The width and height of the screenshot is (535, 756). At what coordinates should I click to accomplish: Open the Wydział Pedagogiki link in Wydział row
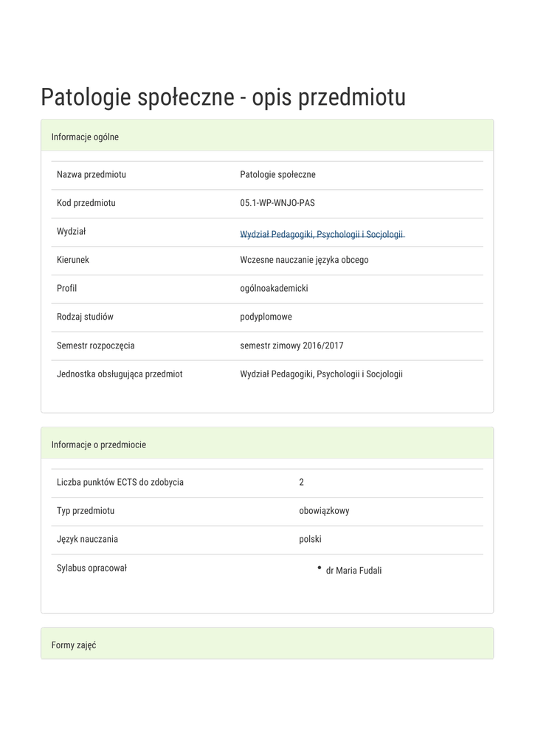click(322, 234)
